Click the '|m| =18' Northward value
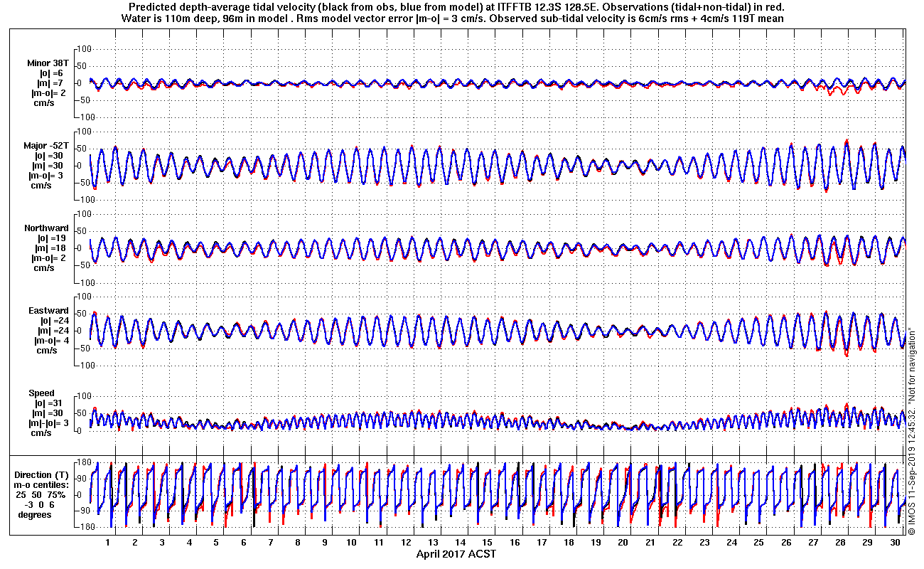Image resolution: width=924 pixels, height=569 pixels. point(49,248)
